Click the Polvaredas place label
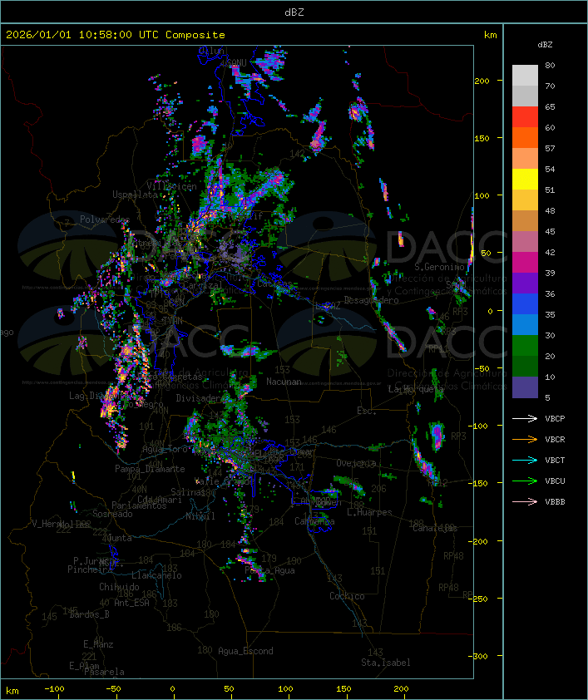588x700 pixels. click(105, 219)
